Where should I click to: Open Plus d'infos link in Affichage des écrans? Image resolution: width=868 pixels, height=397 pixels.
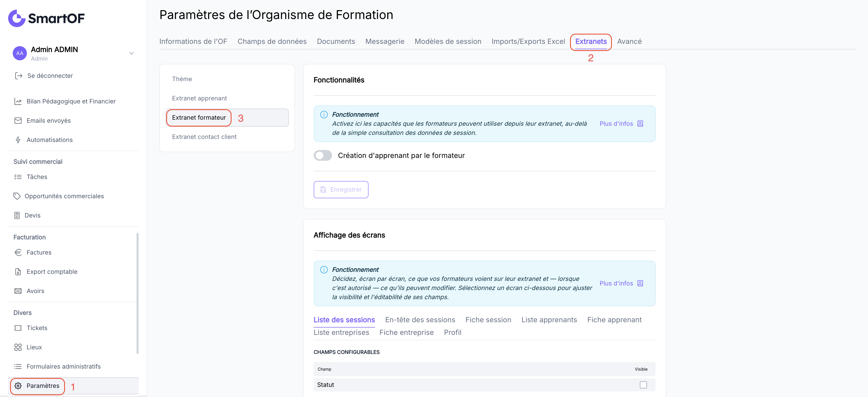(616, 283)
